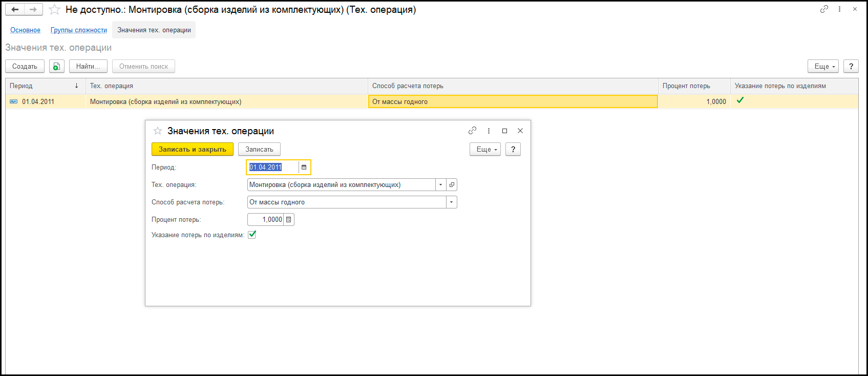Expand Способ расчета потерь dropdown

coord(451,202)
